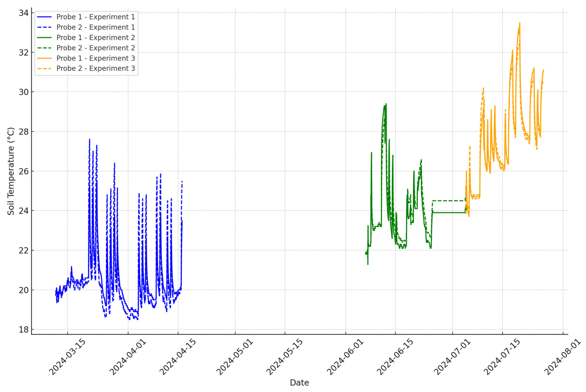Click the 26 y-axis tick label
This screenshot has width=586, height=392.
click(24, 171)
